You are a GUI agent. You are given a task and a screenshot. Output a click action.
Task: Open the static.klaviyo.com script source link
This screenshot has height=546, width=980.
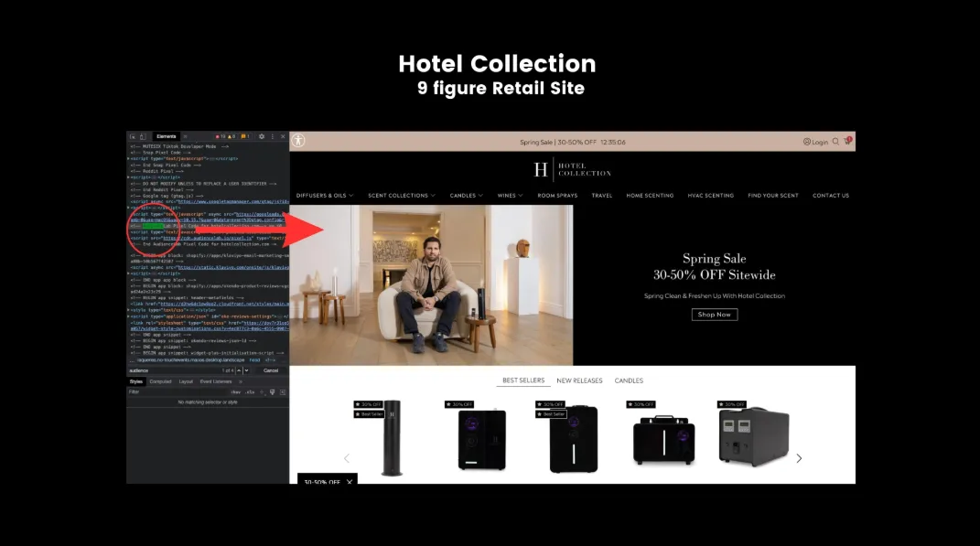tap(233, 267)
